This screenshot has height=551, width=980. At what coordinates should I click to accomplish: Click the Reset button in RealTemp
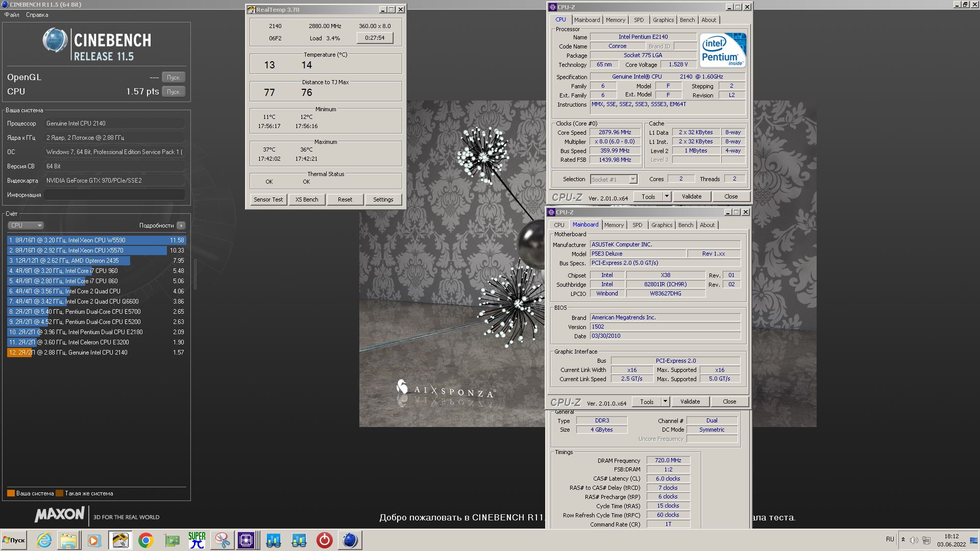[345, 199]
